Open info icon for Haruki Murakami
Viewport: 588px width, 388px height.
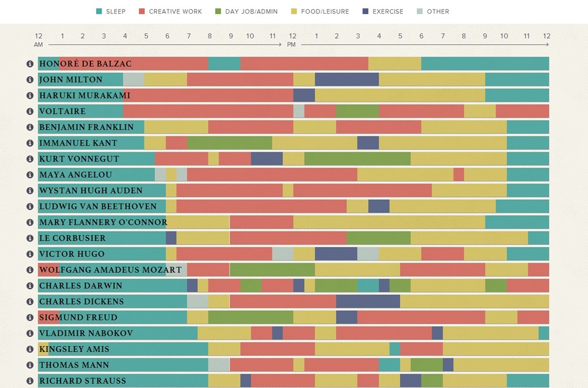30,95
